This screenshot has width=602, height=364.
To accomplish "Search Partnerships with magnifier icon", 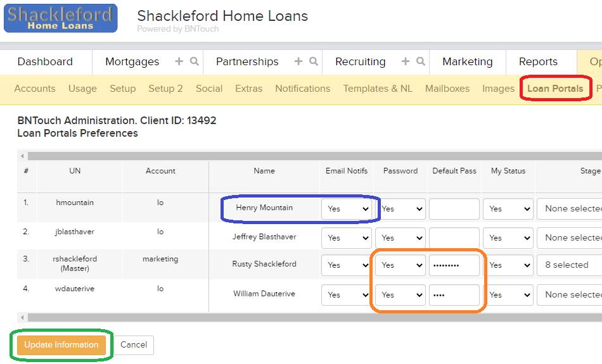I will coord(314,61).
